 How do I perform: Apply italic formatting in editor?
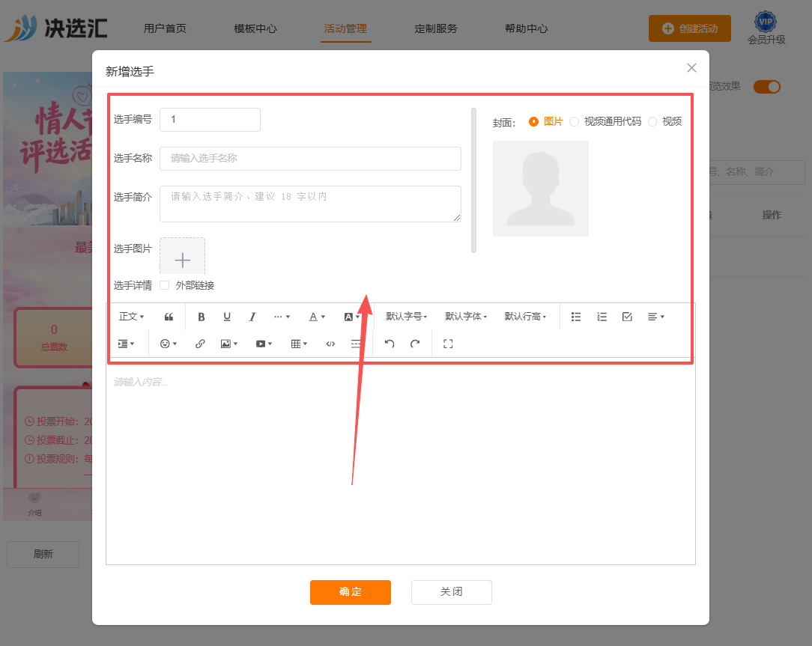(252, 317)
